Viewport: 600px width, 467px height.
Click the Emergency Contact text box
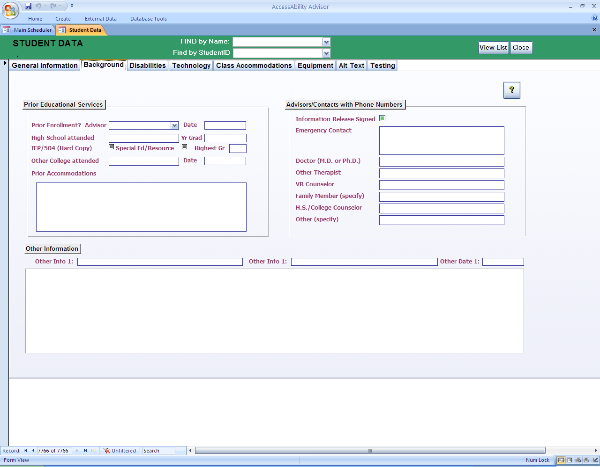click(441, 140)
